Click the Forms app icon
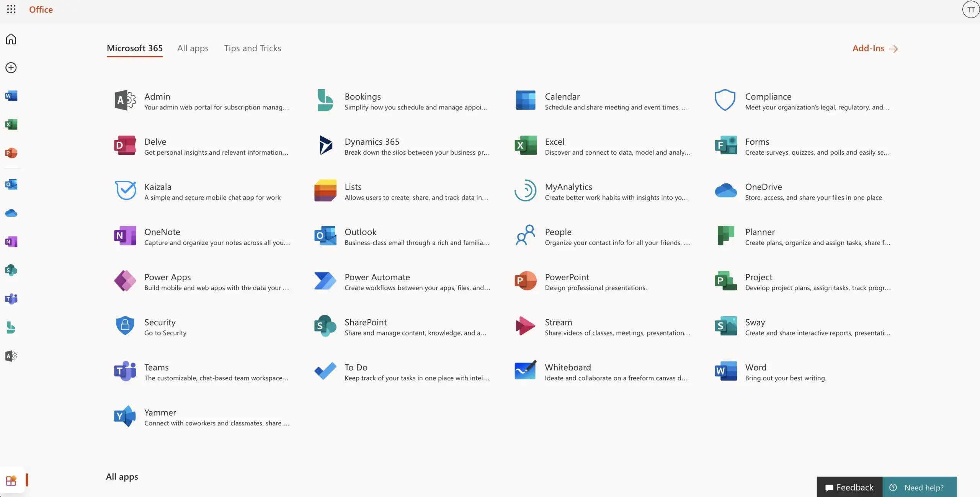The height and width of the screenshot is (497, 980). coord(726,145)
